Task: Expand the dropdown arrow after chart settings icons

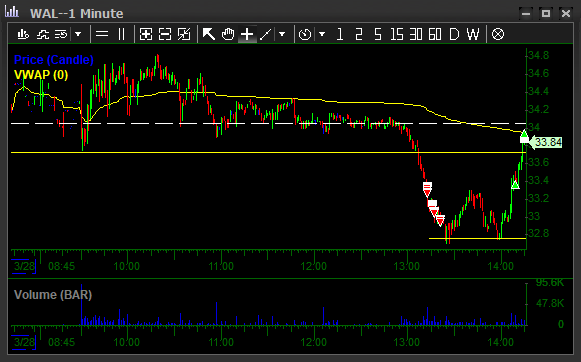Action: [78, 34]
